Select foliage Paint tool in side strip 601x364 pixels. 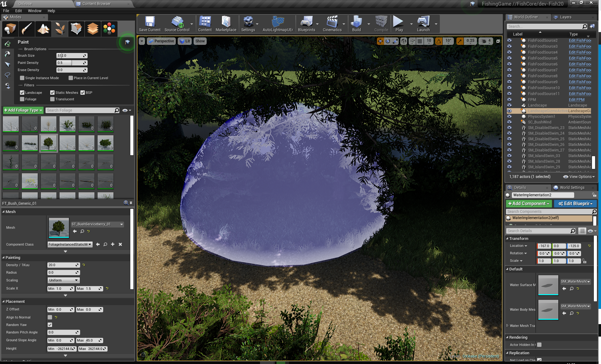click(x=7, y=43)
